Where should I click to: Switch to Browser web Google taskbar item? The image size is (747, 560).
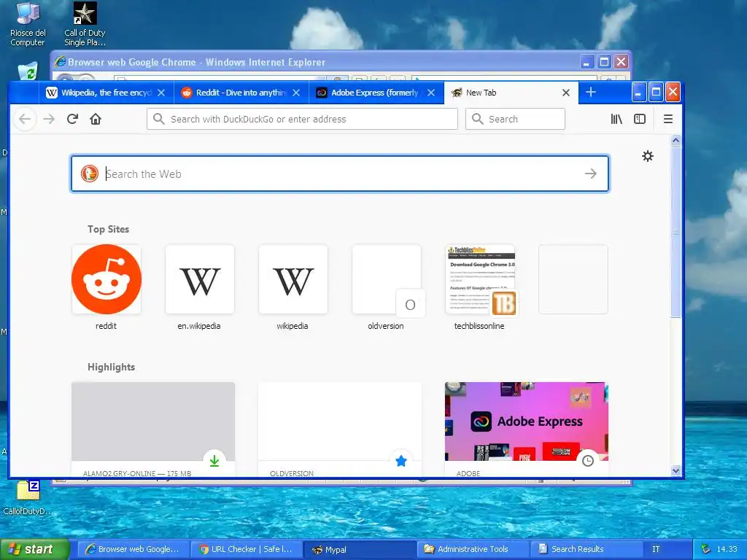click(x=133, y=549)
